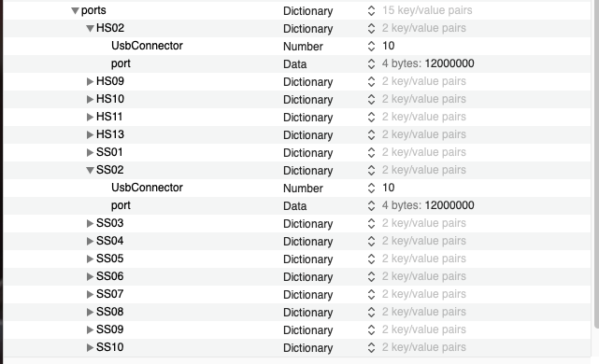Expand the SS01 entry

90,152
